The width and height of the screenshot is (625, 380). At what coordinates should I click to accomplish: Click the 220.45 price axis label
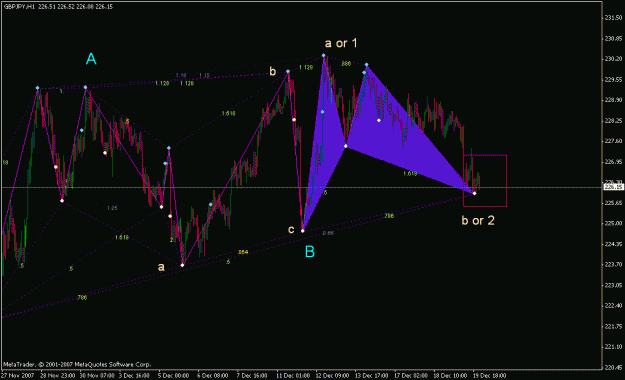click(x=613, y=367)
